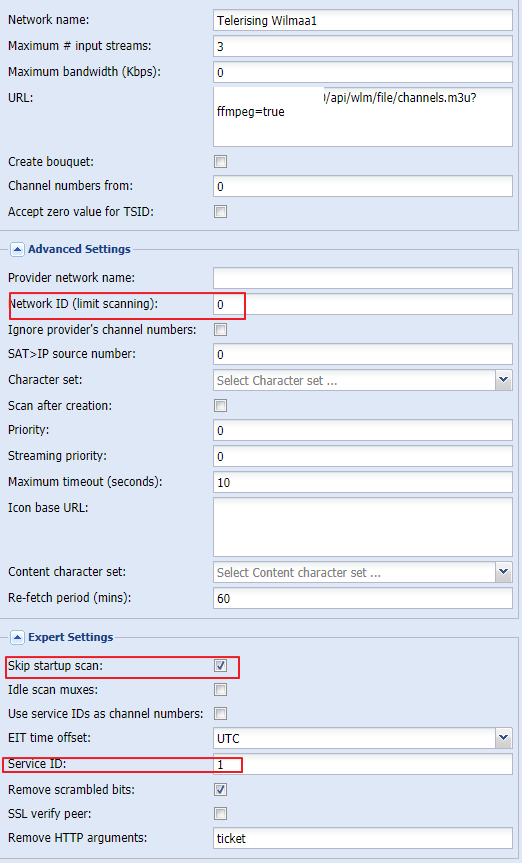The width and height of the screenshot is (522, 863).
Task: Click the Service ID input field
Action: [363, 764]
